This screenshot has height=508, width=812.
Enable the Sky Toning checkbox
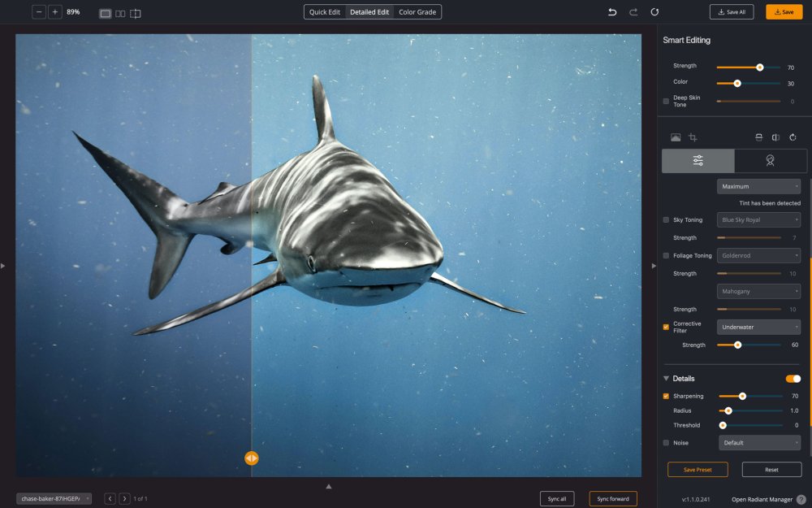[667, 220]
